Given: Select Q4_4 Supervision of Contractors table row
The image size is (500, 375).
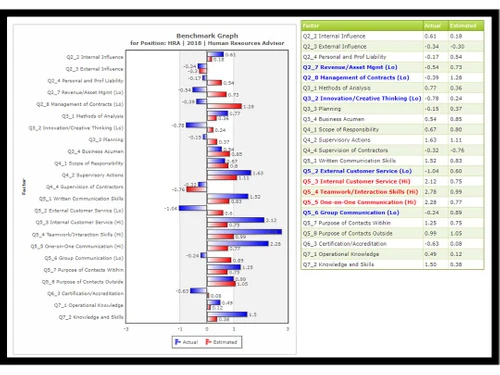Looking at the screenshot, I should tap(392, 150).
